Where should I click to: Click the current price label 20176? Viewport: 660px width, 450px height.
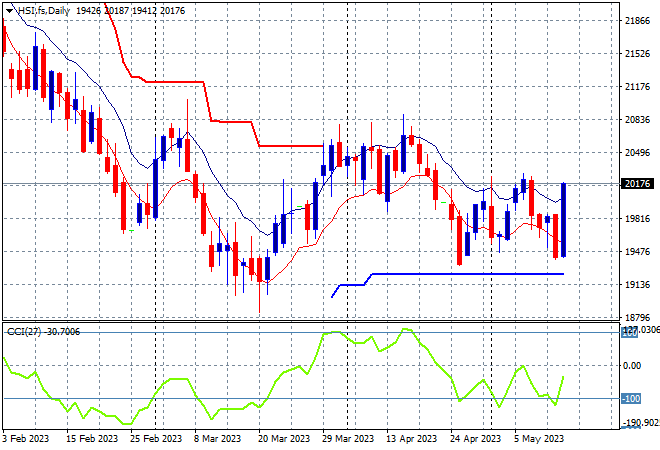click(637, 184)
